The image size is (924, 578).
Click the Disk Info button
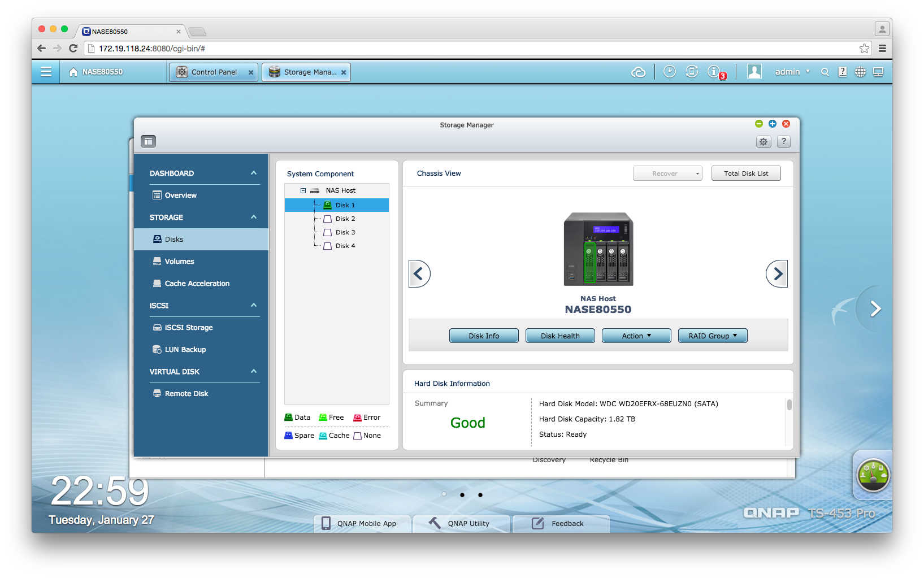tap(484, 336)
